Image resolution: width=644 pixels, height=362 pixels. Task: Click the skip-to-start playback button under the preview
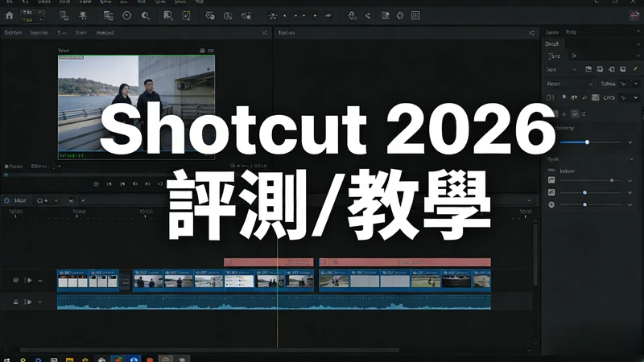tap(110, 183)
